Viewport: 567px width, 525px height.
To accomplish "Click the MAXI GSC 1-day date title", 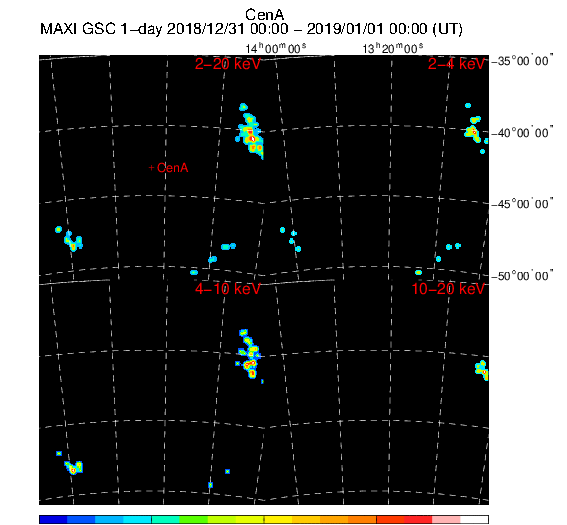I will click(x=251, y=29).
